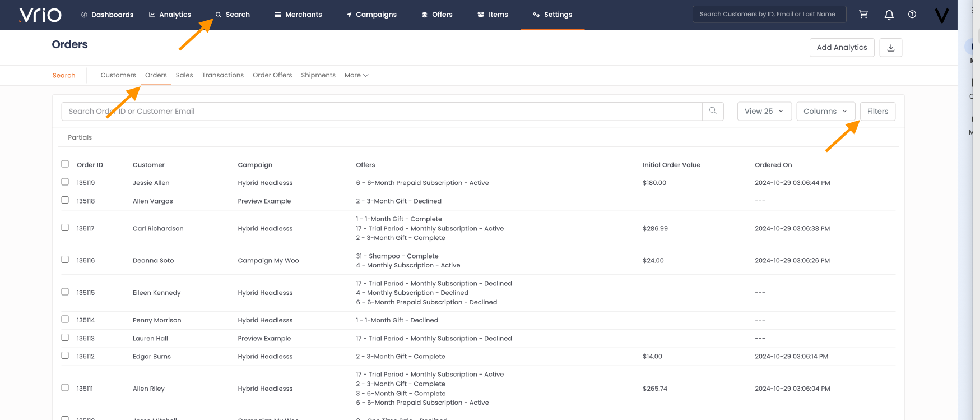Open the View 25 page-size dropdown
Viewport: 980px width, 420px height.
764,111
